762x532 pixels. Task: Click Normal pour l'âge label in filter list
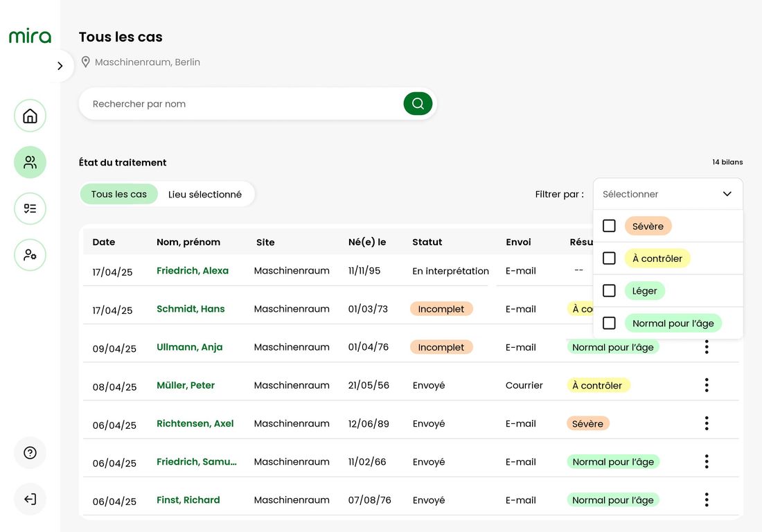coord(673,323)
